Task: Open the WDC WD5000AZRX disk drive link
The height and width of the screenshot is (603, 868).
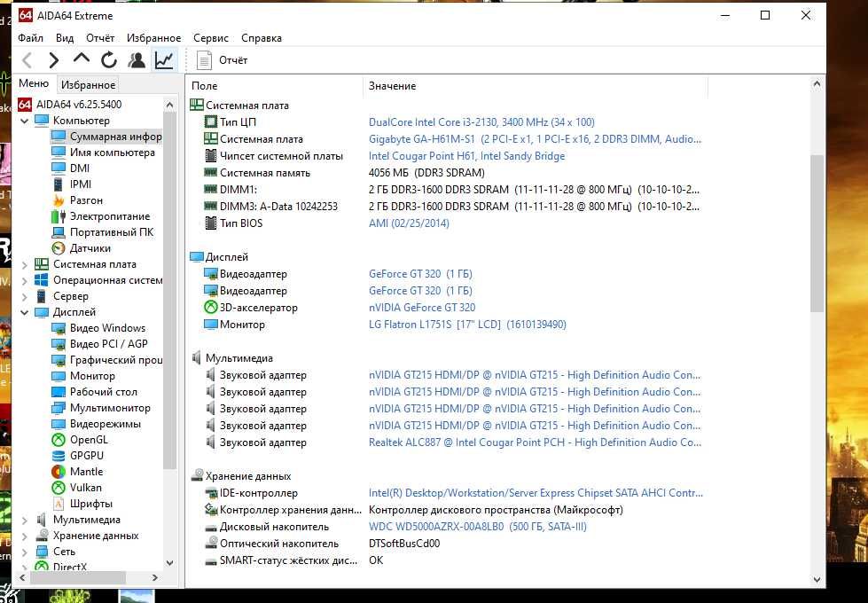Action: pos(478,527)
